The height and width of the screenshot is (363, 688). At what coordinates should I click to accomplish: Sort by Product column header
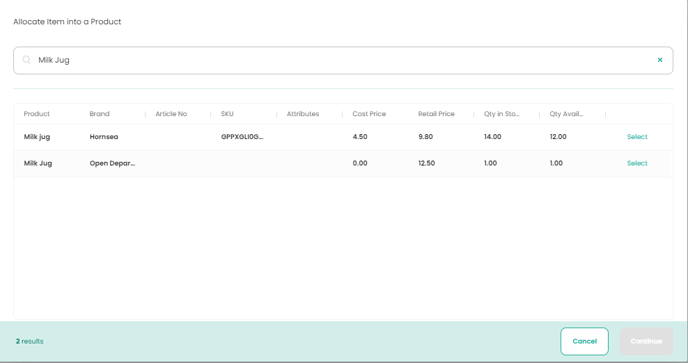37,114
